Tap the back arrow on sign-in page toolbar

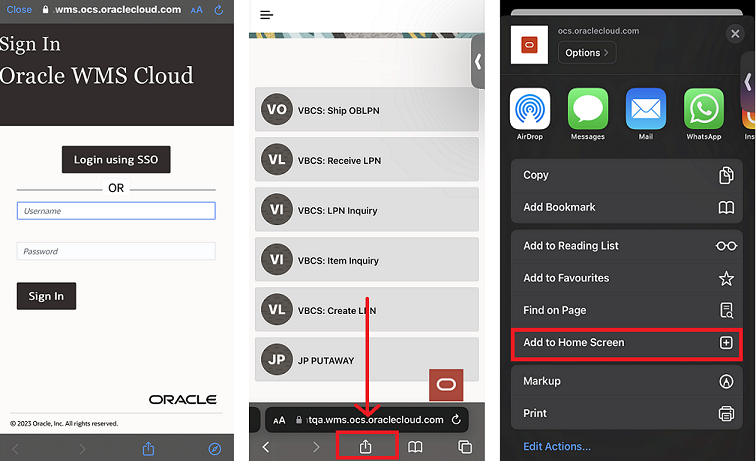pyautogui.click(x=15, y=449)
